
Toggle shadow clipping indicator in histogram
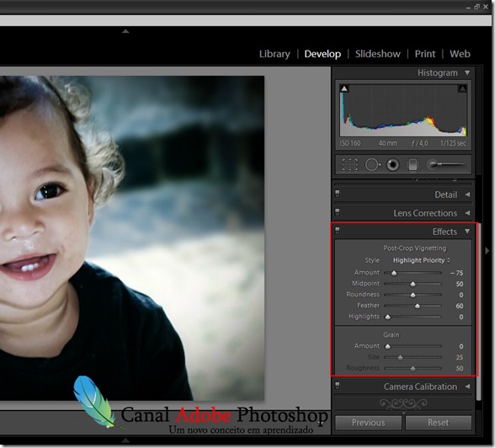[344, 88]
